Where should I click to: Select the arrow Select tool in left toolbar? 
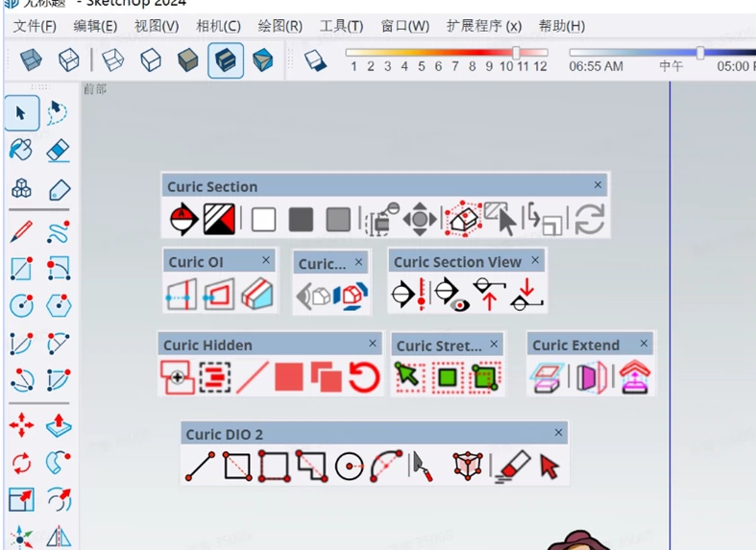coord(21,113)
